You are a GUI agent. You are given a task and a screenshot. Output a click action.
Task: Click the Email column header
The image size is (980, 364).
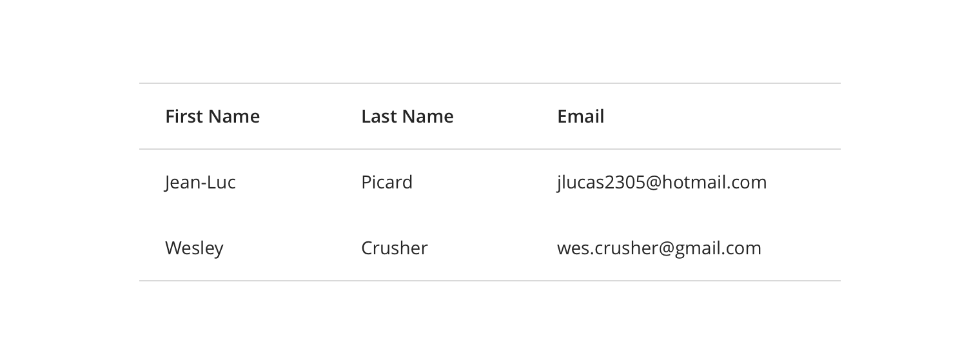tap(580, 116)
